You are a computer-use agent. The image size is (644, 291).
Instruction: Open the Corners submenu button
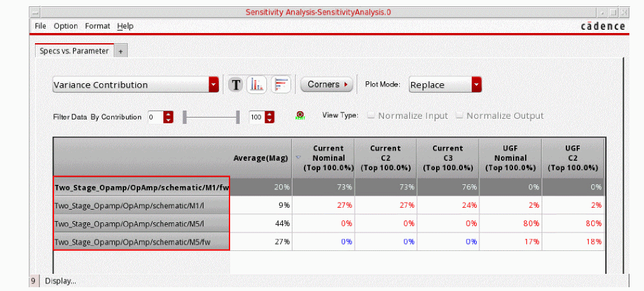pyautogui.click(x=327, y=85)
